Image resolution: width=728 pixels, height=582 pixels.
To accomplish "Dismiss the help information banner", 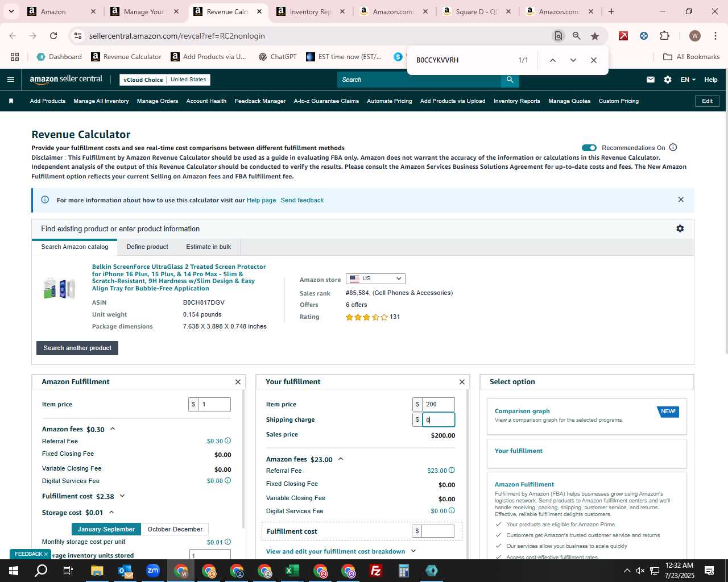I will 681,199.
